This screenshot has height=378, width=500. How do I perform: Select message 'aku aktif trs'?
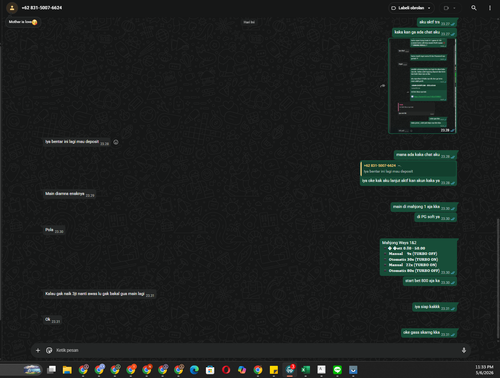(437, 22)
